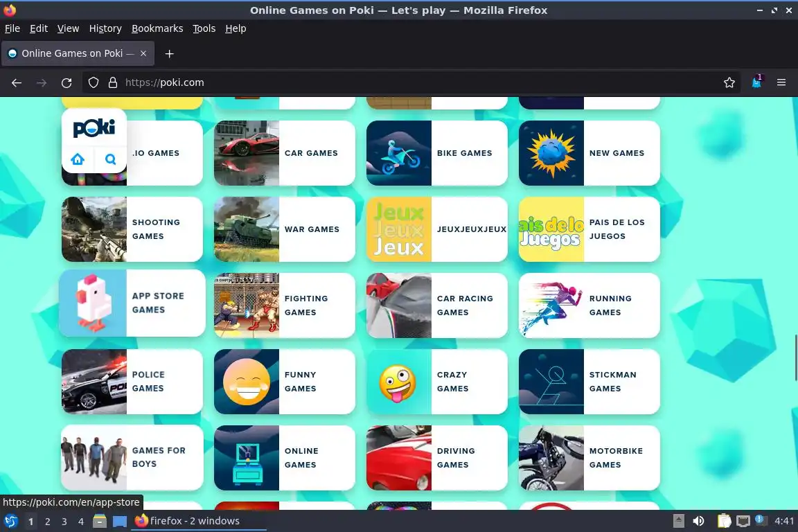
Task: Click the notification tray icon with badge
Action: point(760,520)
